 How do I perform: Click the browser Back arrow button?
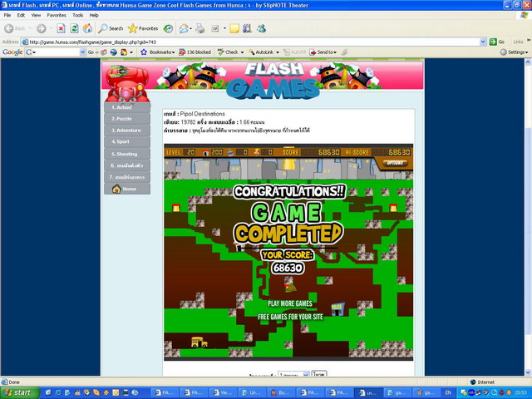point(15,28)
